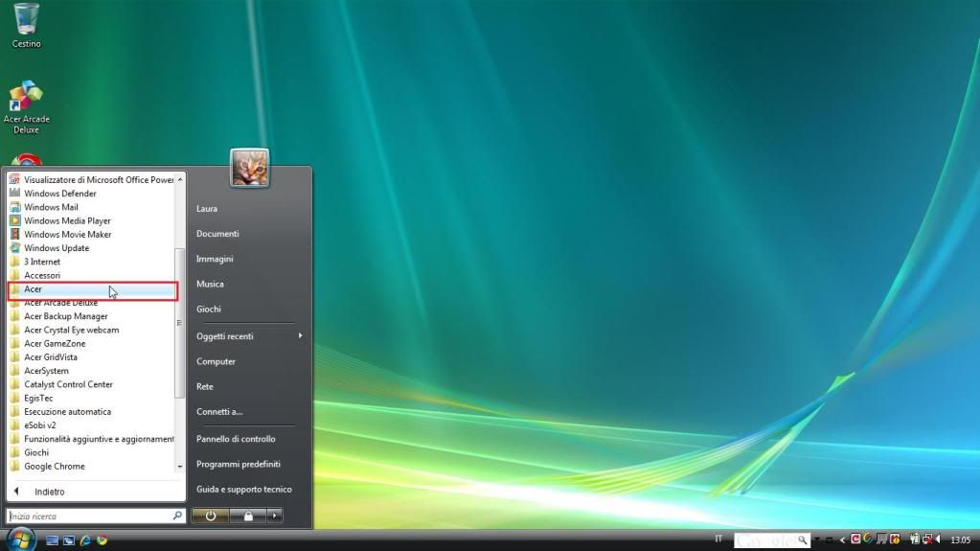Show hidden tray icons with the chevron
Viewport: 980px width, 551px height.
pyautogui.click(x=842, y=540)
